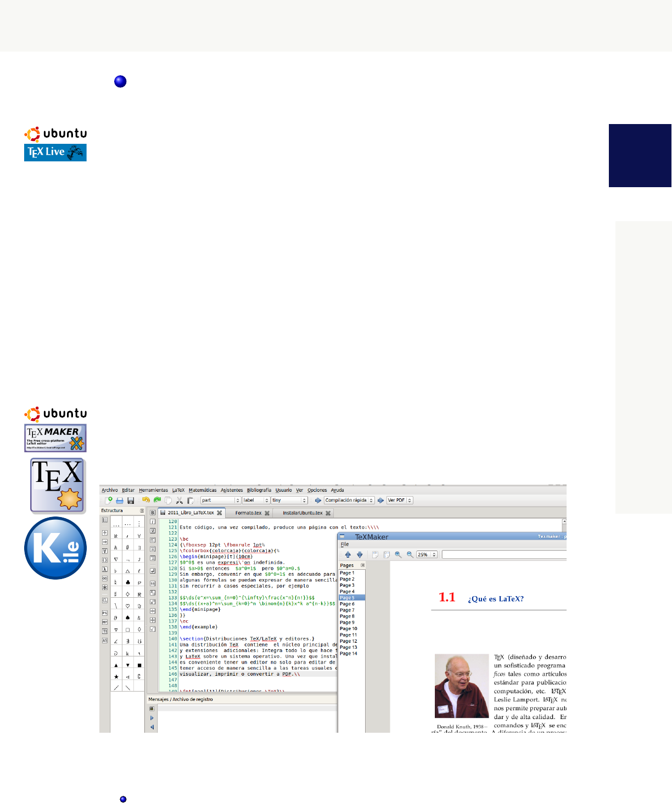The image size is (672, 803).
Task: Click the TI symbols panel icon
Action: [x=105, y=631]
